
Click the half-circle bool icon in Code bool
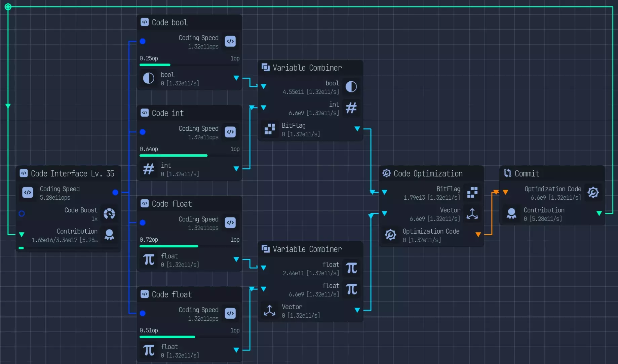(149, 78)
